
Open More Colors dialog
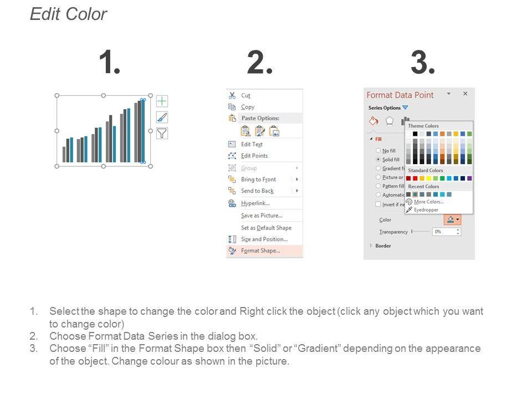pyautogui.click(x=428, y=202)
